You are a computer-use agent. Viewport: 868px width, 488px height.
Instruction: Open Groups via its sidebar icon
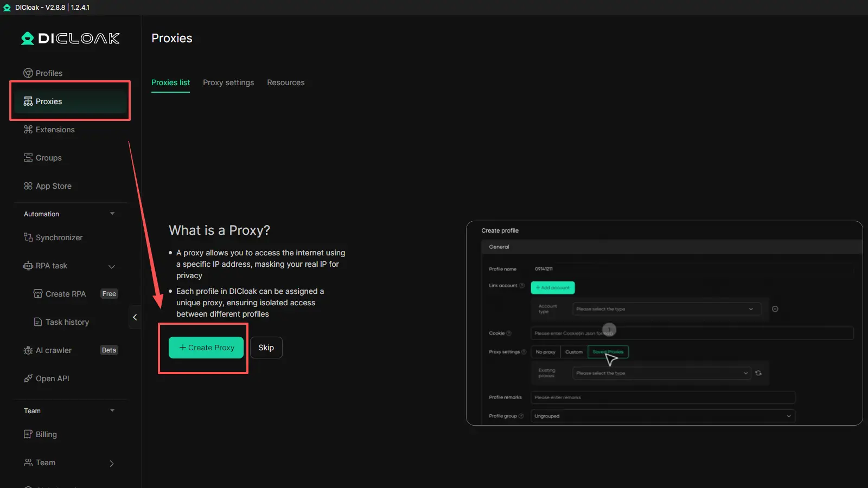[28, 158]
